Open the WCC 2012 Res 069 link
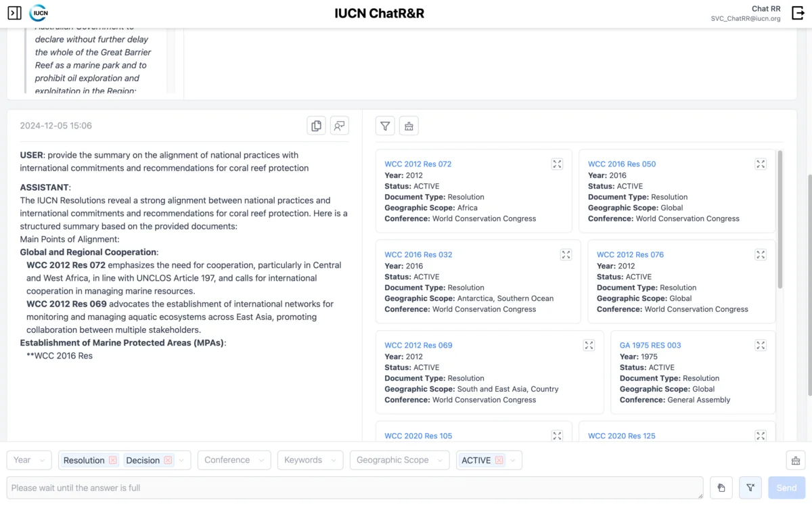Viewport: 812px width, 506px height. (x=418, y=345)
